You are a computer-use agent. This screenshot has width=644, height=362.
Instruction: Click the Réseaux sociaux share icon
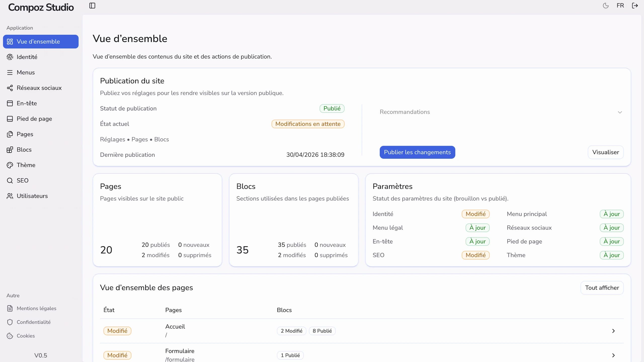(10, 88)
